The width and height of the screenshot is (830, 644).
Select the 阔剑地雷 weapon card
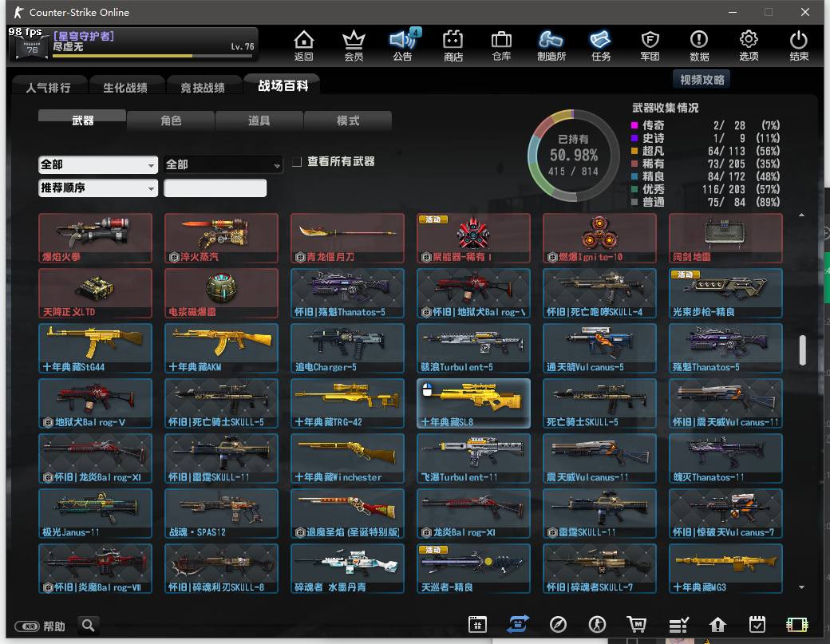[725, 238]
